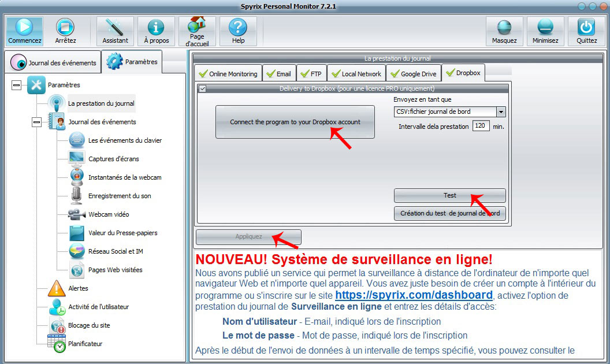Select Les événements du clavier label

point(125,140)
